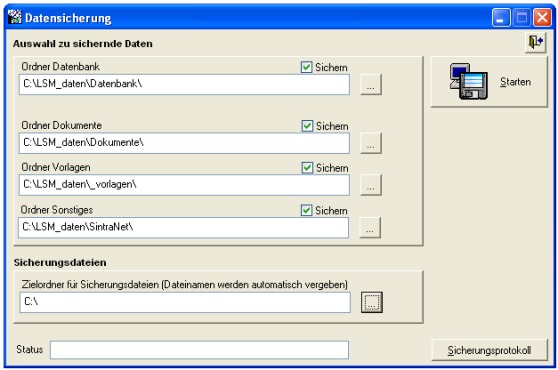
Task: Click the exit door icon
Action: [x=536, y=42]
